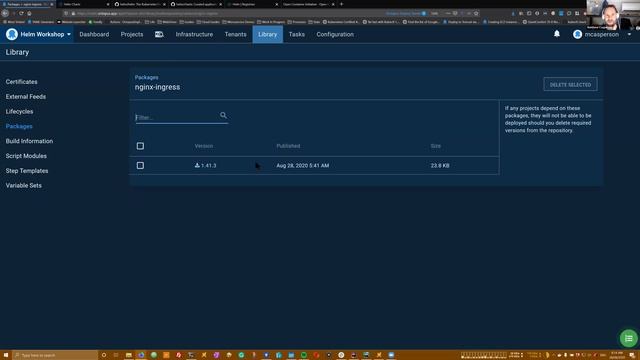Open the mcasperson user menu dropdown
The height and width of the screenshot is (360, 640).
tap(629, 35)
